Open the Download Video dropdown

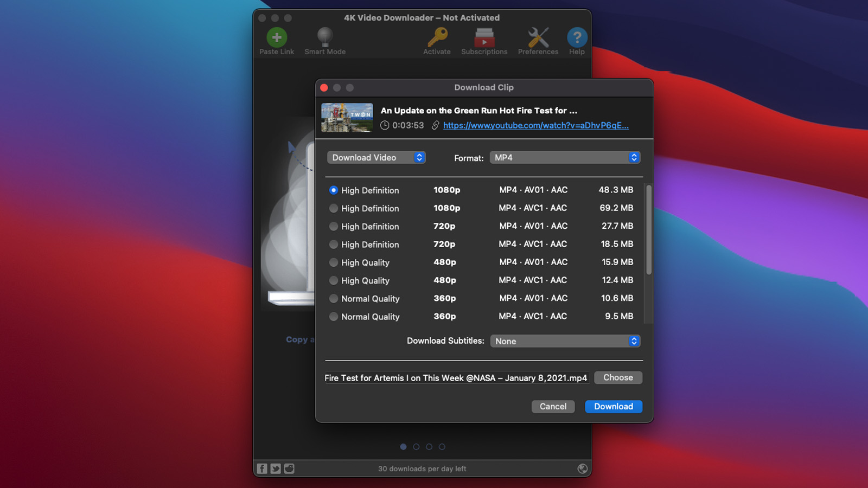(376, 157)
